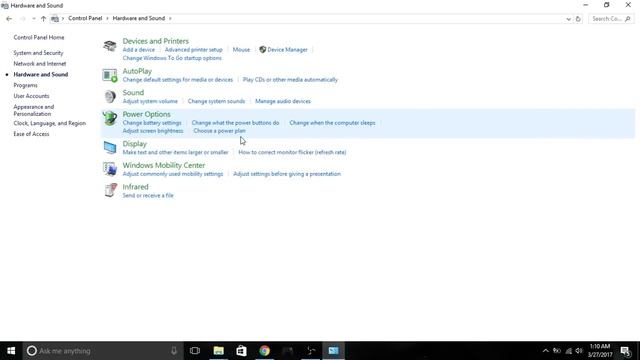Open Advanced printer setup

click(x=193, y=50)
